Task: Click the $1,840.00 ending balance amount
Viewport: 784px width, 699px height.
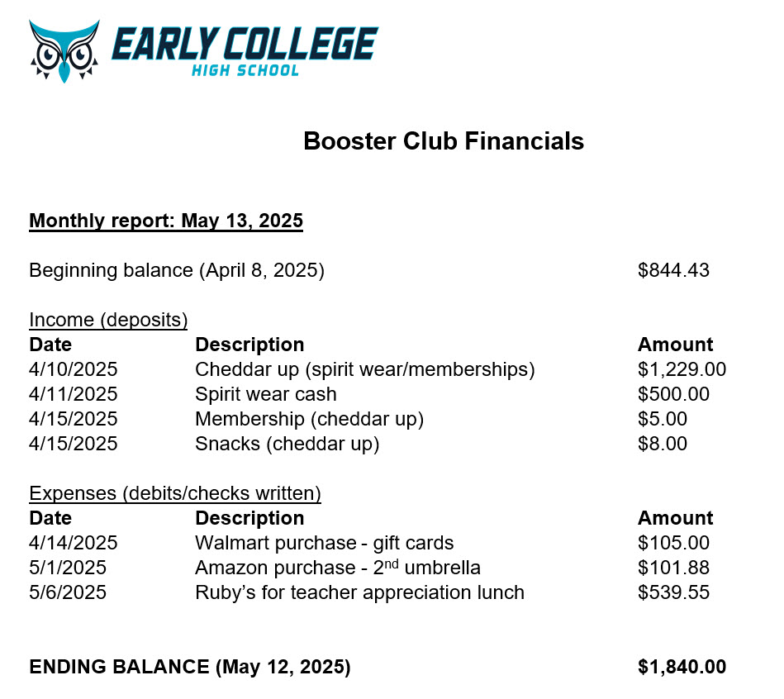Action: [x=682, y=667]
